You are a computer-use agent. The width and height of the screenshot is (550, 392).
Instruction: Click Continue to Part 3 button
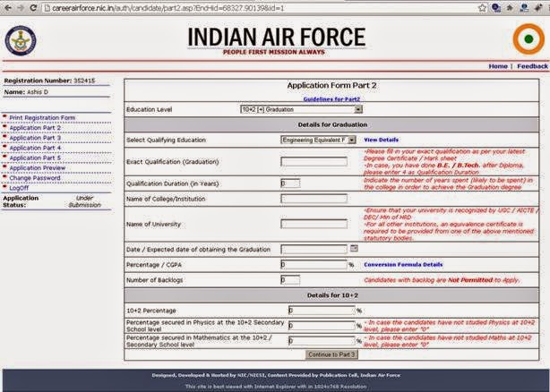click(331, 354)
